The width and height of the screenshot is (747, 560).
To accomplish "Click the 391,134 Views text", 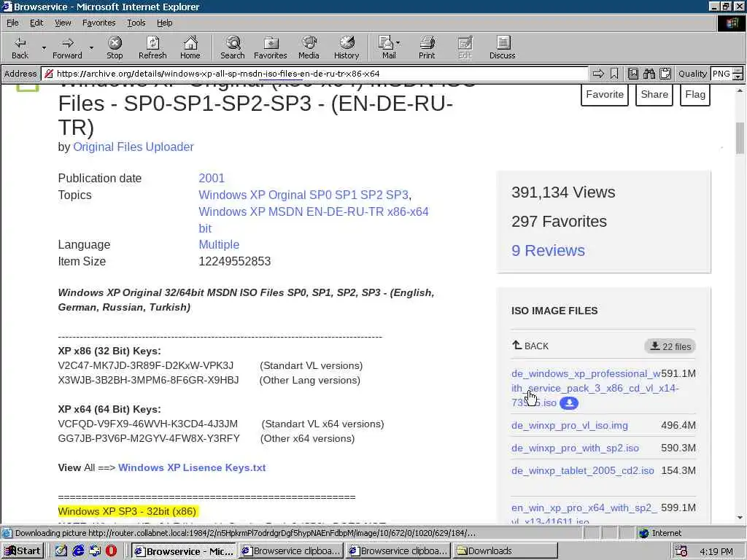I will 563,192.
